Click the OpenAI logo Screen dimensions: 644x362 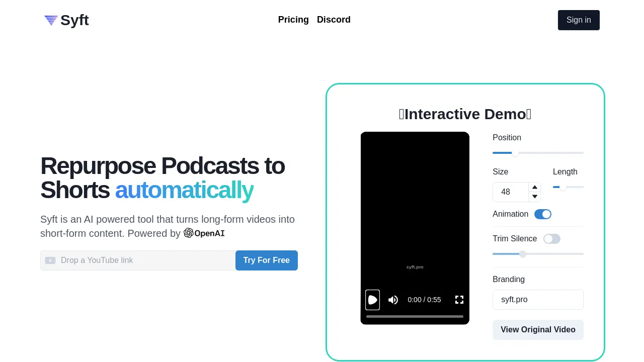[204, 233]
